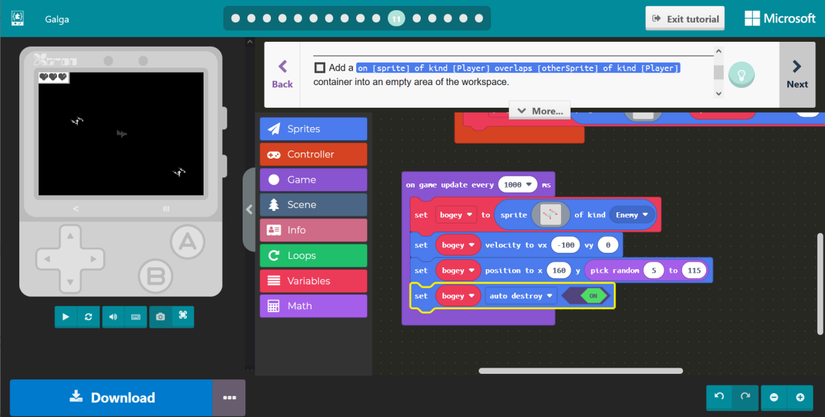Open the Controller block category
The width and height of the screenshot is (825, 417).
coord(313,154)
